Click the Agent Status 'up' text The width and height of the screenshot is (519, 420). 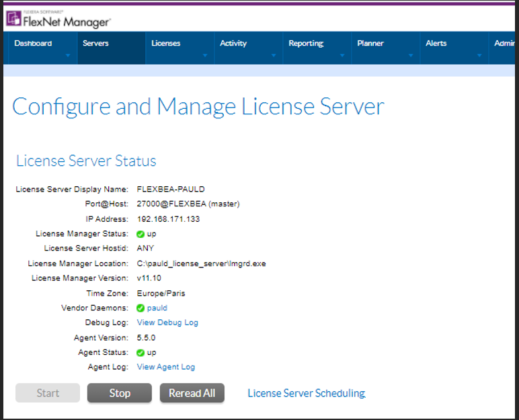click(151, 353)
